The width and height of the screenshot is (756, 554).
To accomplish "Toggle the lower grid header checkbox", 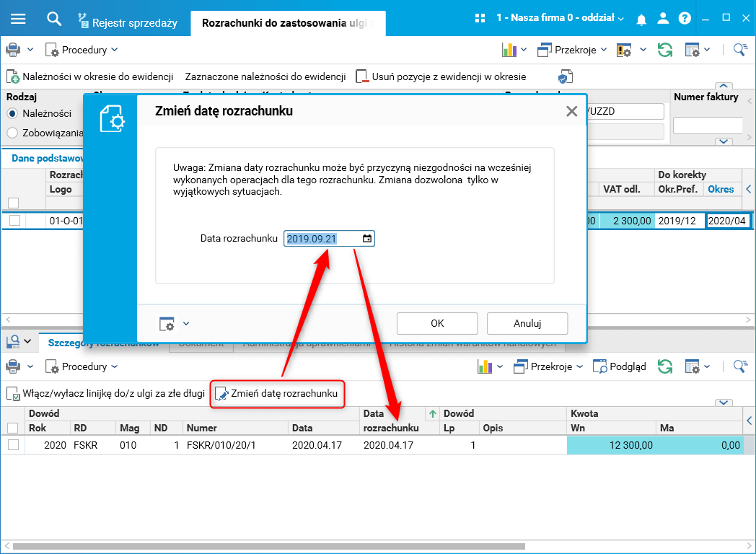I will coord(12,428).
